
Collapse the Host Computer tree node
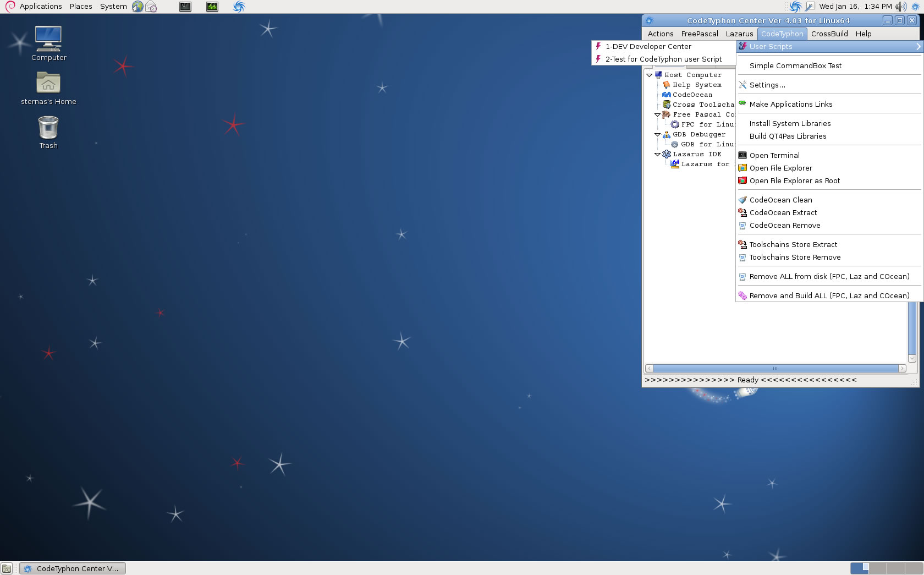click(650, 75)
